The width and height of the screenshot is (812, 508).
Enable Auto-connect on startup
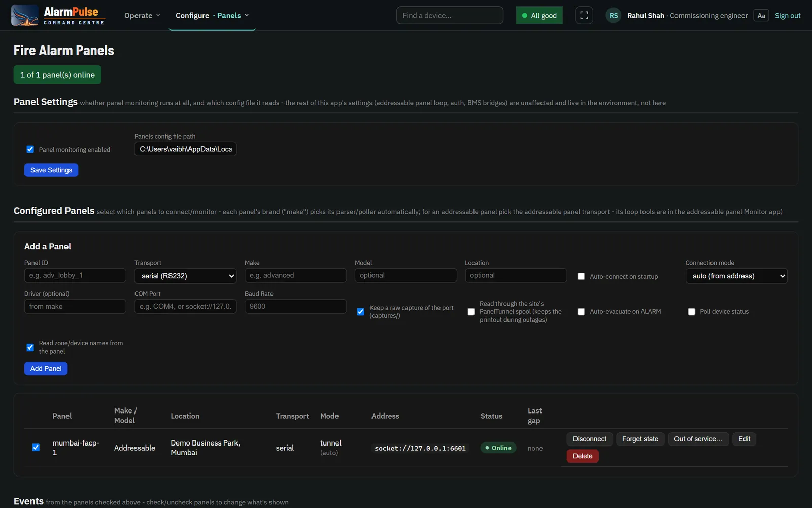click(581, 276)
